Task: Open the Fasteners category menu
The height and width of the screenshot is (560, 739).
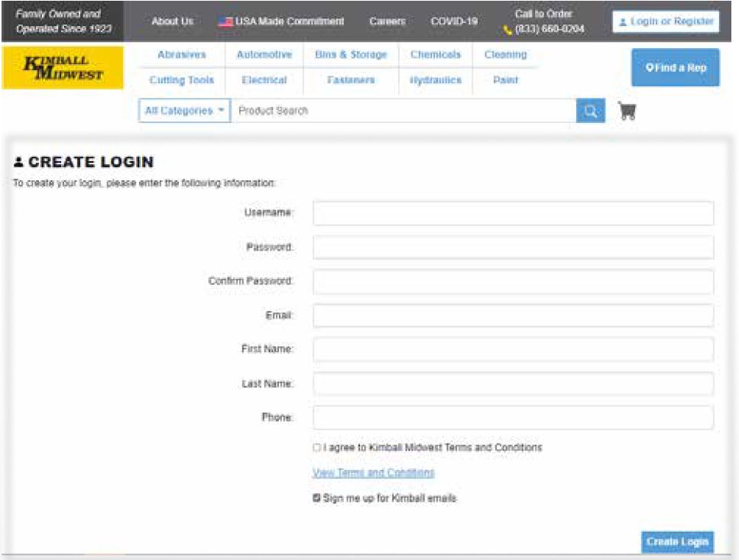Action: click(351, 80)
